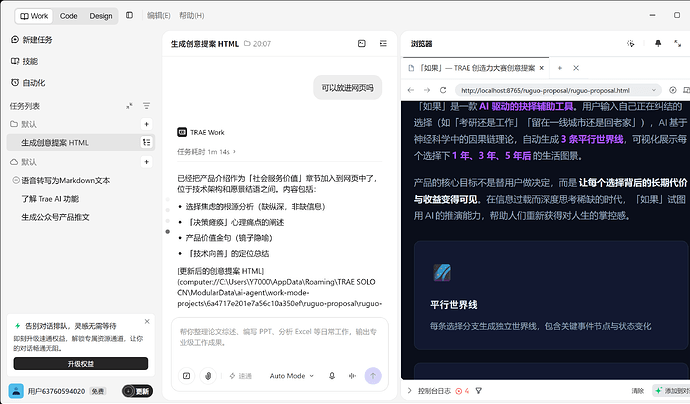690x404 pixels.
Task: Open the 20:07 project folder label
Action: point(257,44)
